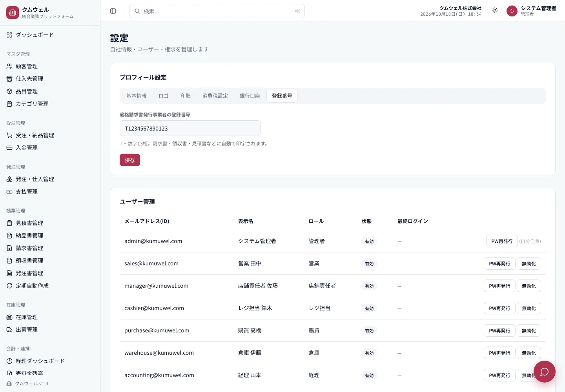Reissue password for sales@kumuwel.com
565x392 pixels.
(499, 263)
